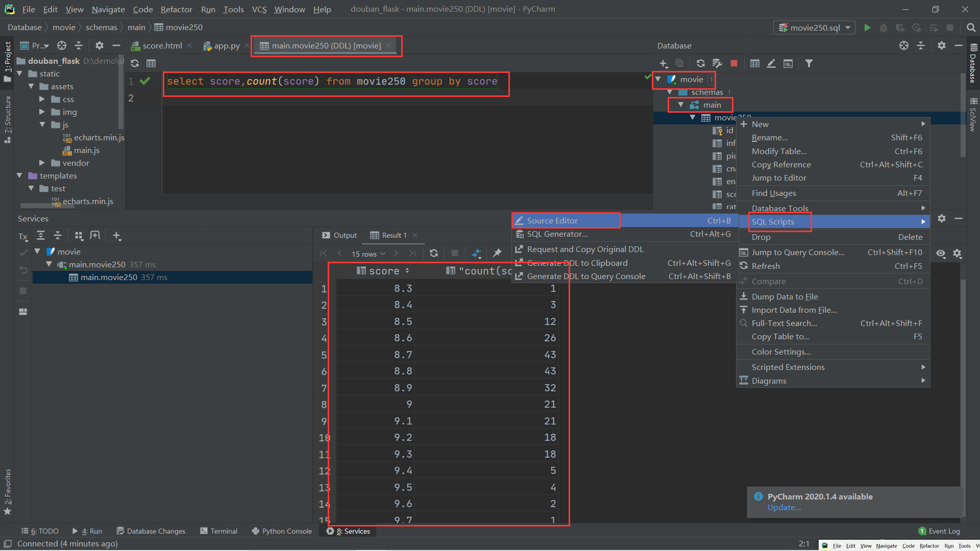The height and width of the screenshot is (551, 980).
Task: Open table view icon in Database toolbar
Action: coord(755,63)
